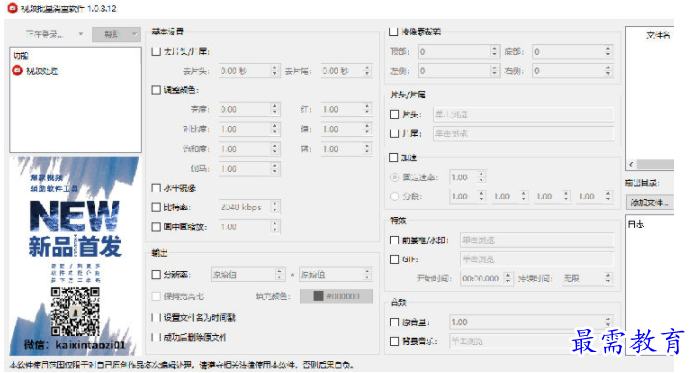
Task: Click the 前景框/水印 browse field
Action: click(537, 240)
